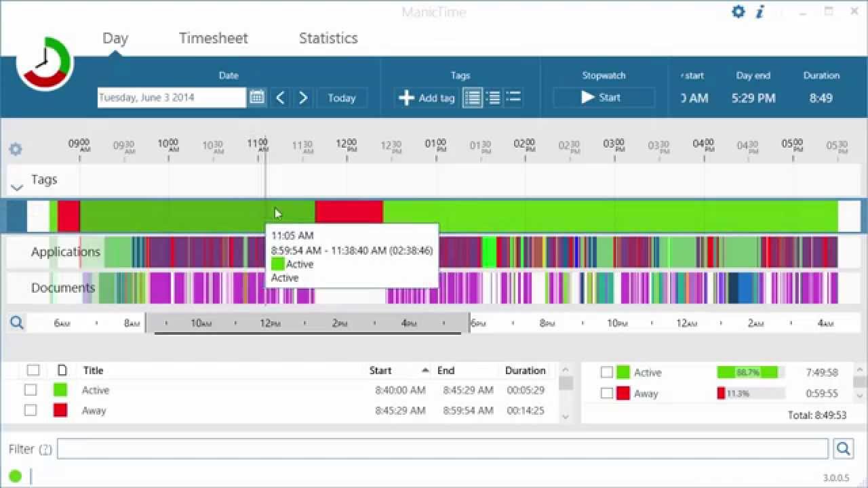Click the Documents timeline label

point(63,288)
